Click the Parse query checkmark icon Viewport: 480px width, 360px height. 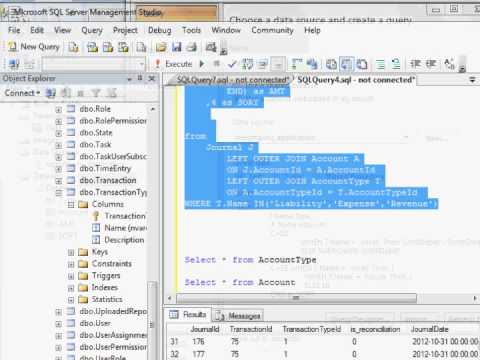click(232, 64)
